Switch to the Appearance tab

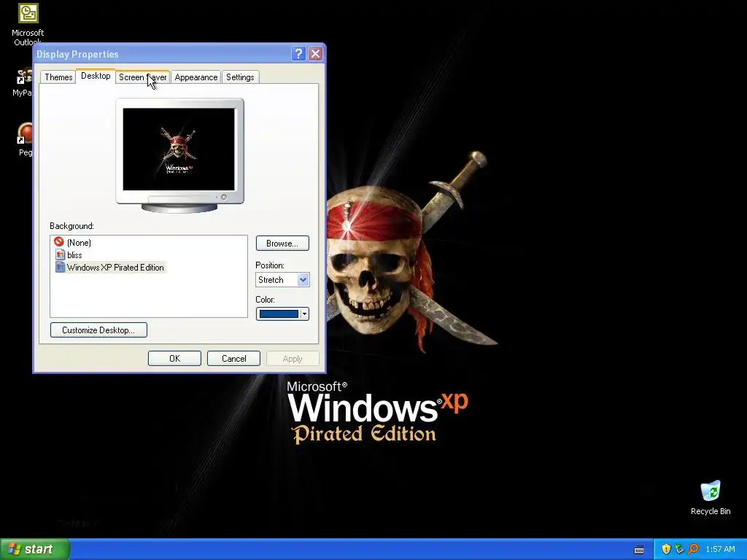pos(196,77)
